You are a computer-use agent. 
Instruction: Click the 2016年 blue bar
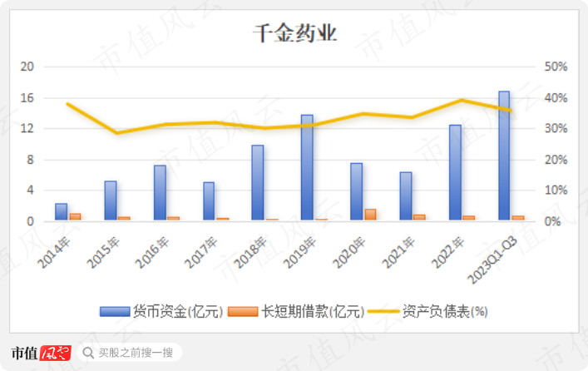(x=160, y=192)
